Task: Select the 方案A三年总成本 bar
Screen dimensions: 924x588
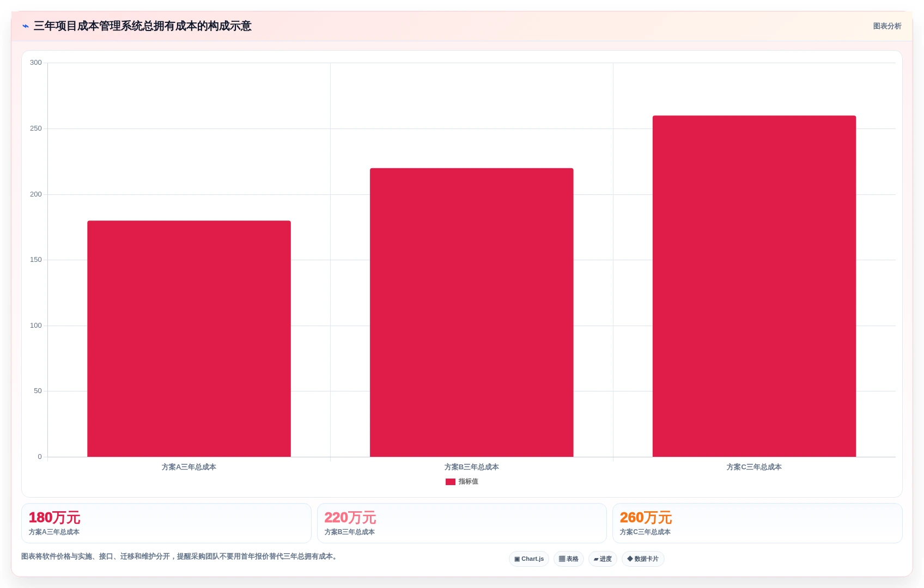Action: [189, 339]
